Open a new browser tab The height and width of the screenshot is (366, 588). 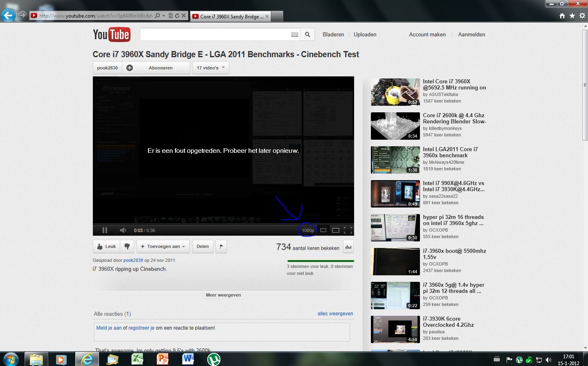pyautogui.click(x=277, y=16)
